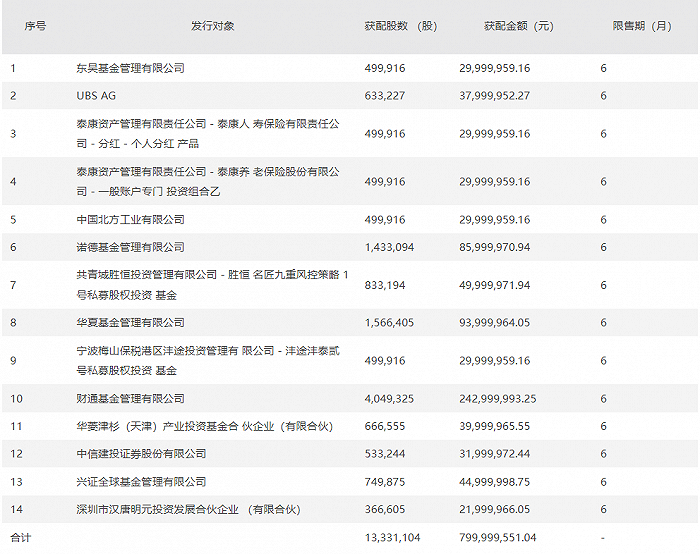Image resolution: width=700 pixels, height=554 pixels.
Task: Select the amount 242,999,993.25
Action: tap(498, 399)
